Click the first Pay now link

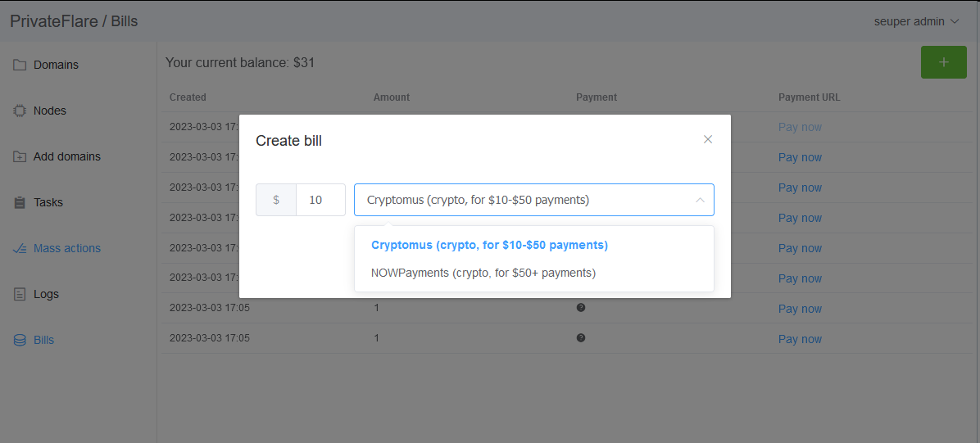click(800, 127)
